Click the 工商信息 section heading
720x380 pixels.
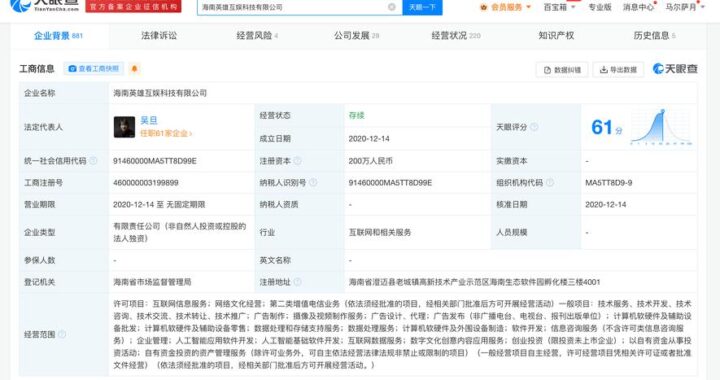coord(37,69)
